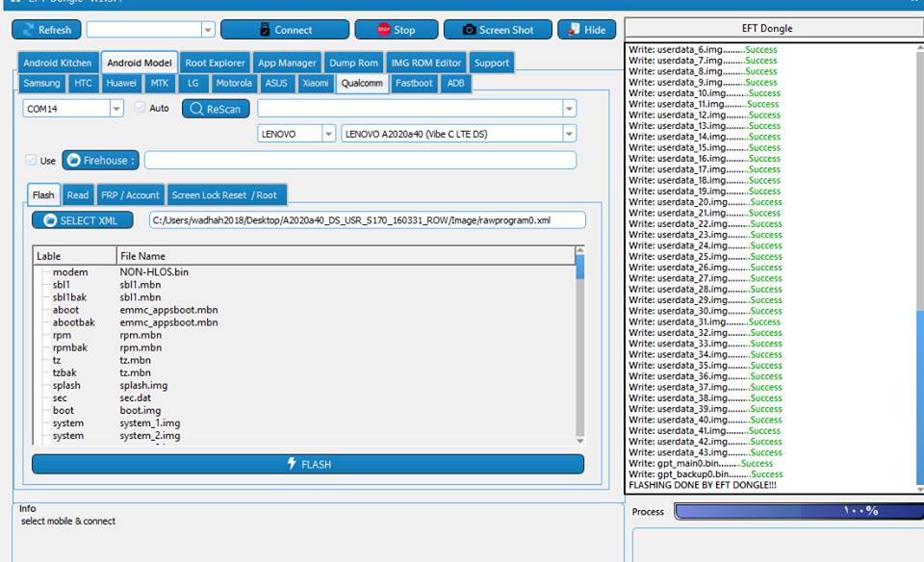Select the Huawei brand tab

point(121,83)
